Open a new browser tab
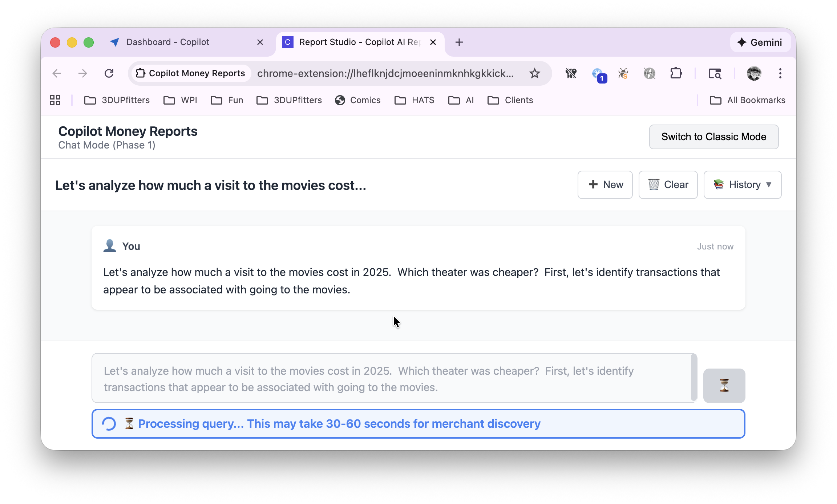 [459, 42]
